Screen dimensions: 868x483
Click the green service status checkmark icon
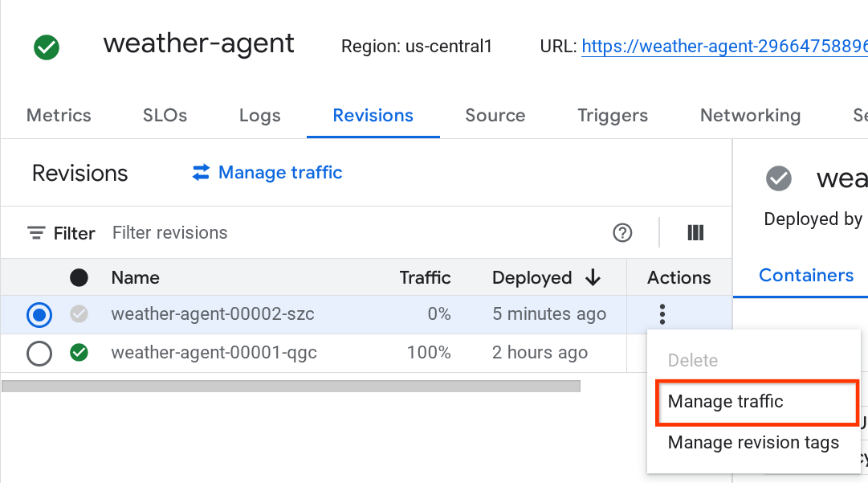(x=47, y=47)
